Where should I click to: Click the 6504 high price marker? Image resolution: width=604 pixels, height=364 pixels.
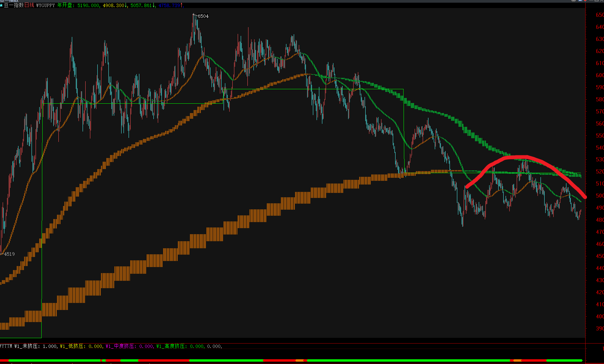(203, 16)
